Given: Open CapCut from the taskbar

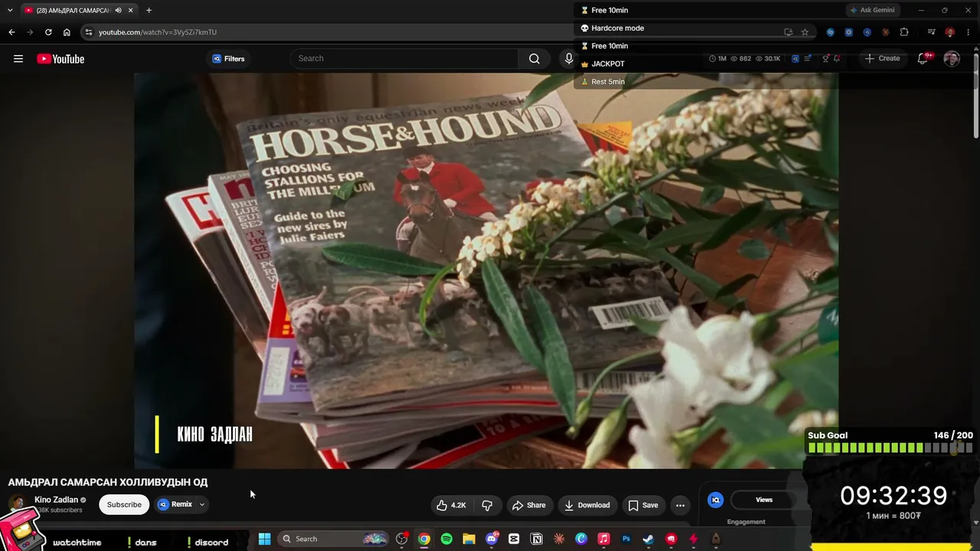Looking at the screenshot, I should coord(514,539).
